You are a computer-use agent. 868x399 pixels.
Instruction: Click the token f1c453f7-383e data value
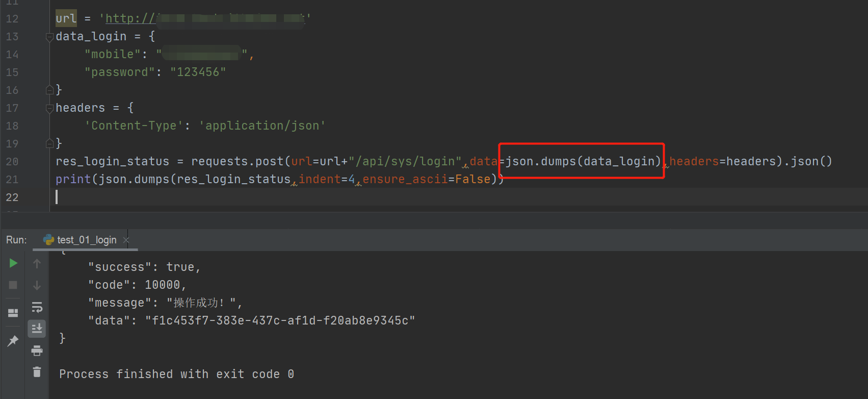[280, 321]
